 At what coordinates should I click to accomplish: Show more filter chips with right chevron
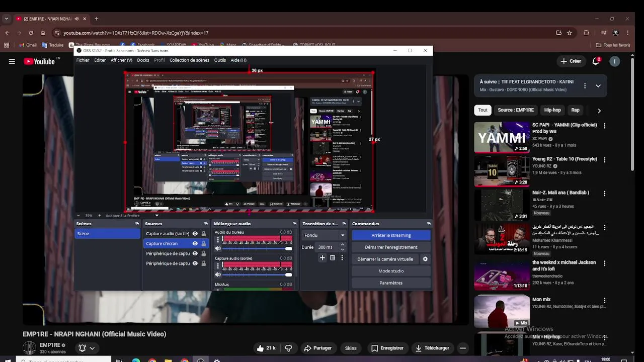(x=599, y=110)
